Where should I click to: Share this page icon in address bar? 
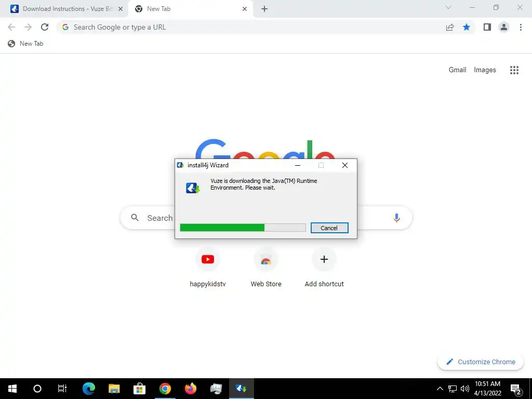point(450,27)
